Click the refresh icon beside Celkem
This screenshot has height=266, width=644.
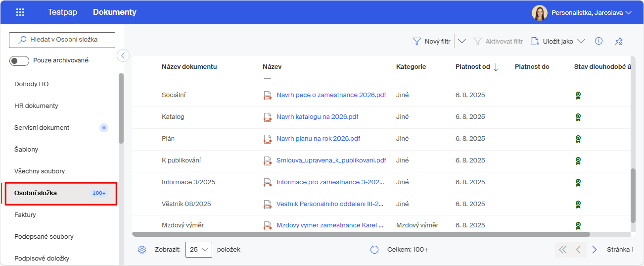374,250
